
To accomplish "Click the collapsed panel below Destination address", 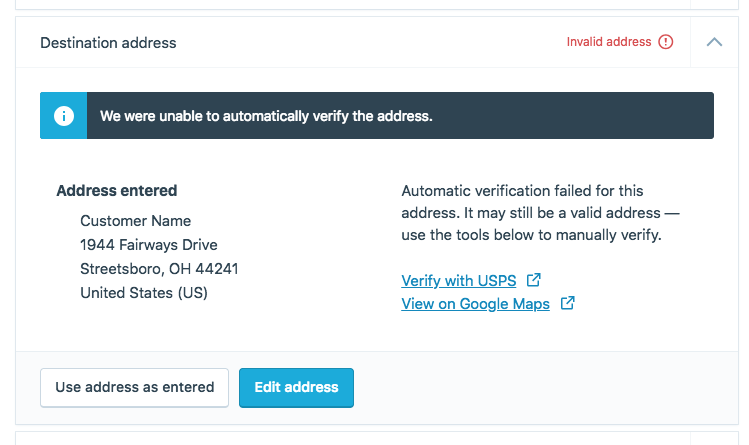I will coord(377,438).
